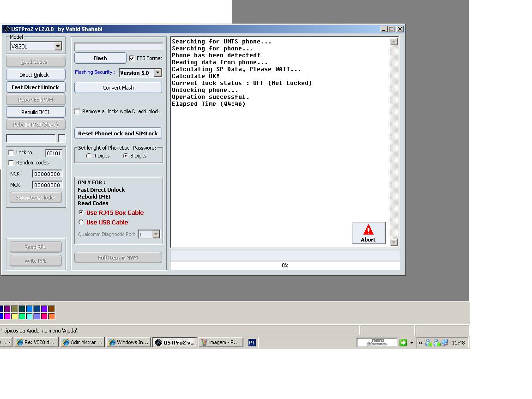Click the red Abort warning icon
This screenshot has height=399, width=532.
click(368, 230)
